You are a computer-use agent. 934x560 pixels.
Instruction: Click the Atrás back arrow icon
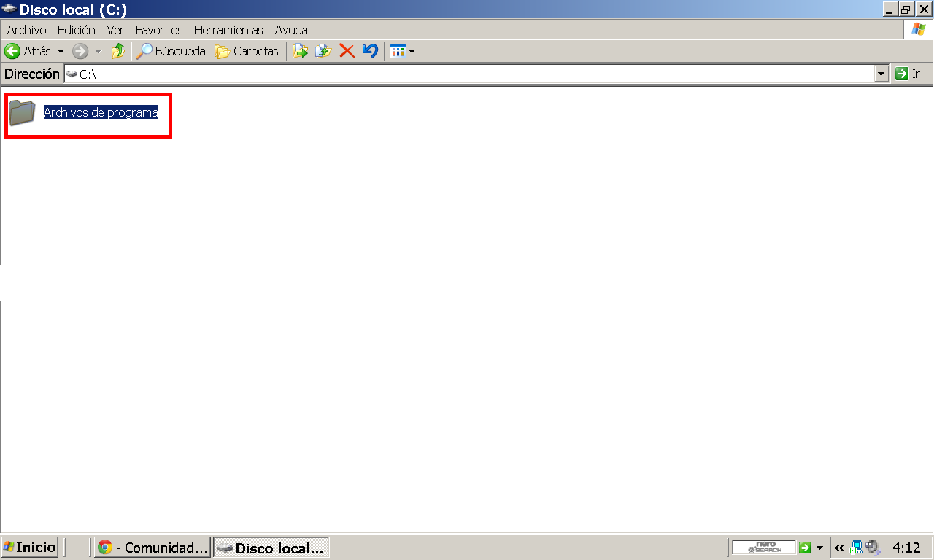(x=12, y=52)
